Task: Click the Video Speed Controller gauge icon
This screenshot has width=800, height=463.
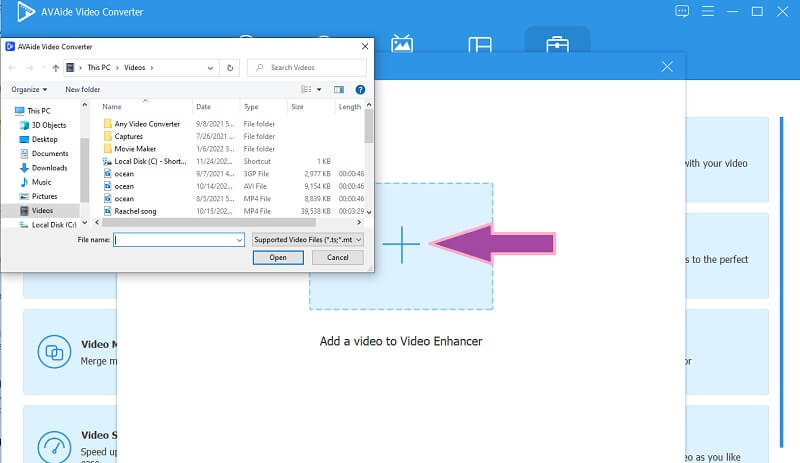Action: 54,447
